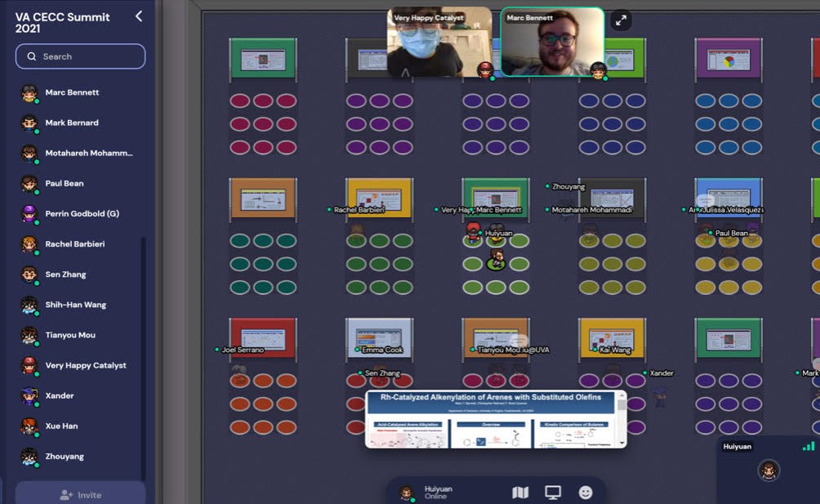Click the Very Happy Catalyst video tile
Viewport: 820px width, 504px height.
click(439, 42)
